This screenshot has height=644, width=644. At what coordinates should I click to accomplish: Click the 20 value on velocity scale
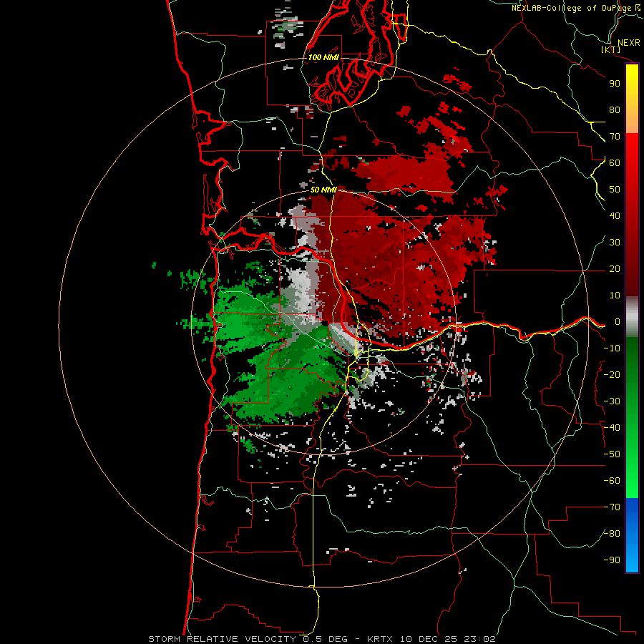click(615, 268)
